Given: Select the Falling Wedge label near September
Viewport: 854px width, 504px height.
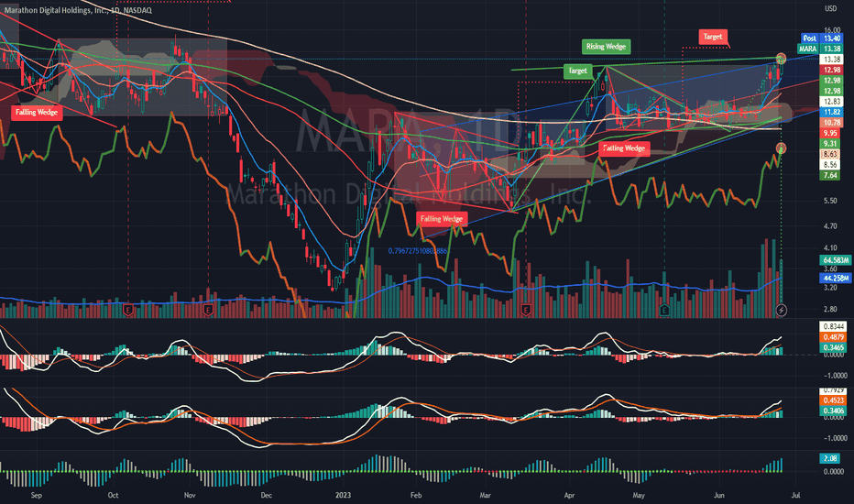Looking at the screenshot, I should coord(37,112).
